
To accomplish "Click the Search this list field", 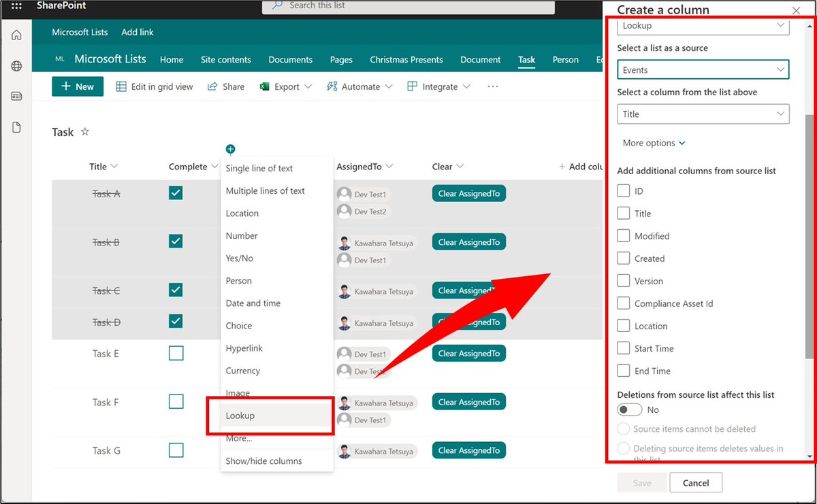I will coord(408,6).
